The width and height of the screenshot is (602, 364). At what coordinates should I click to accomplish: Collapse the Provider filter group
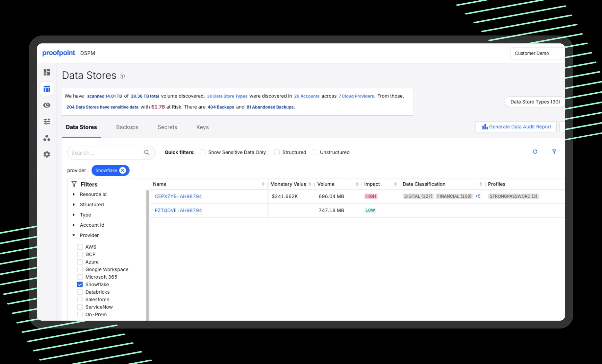click(74, 235)
